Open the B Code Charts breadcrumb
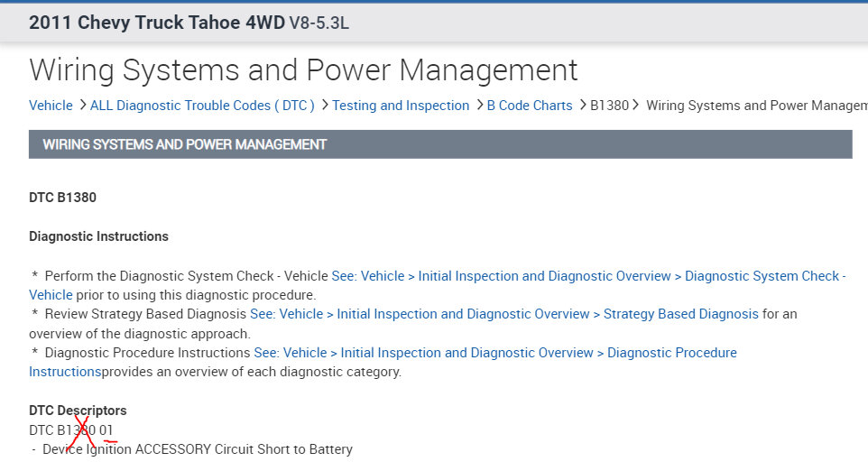The width and height of the screenshot is (868, 471). pyautogui.click(x=530, y=106)
